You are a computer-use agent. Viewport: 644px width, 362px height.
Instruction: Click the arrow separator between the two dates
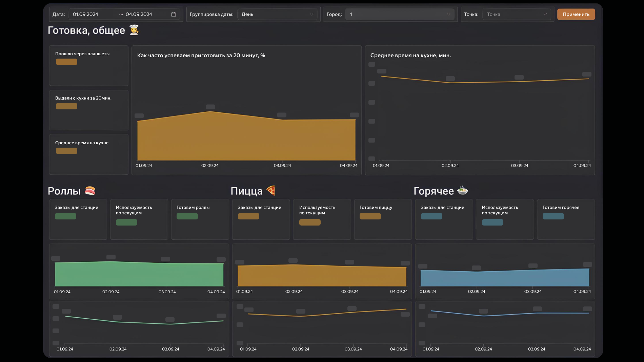tap(121, 14)
